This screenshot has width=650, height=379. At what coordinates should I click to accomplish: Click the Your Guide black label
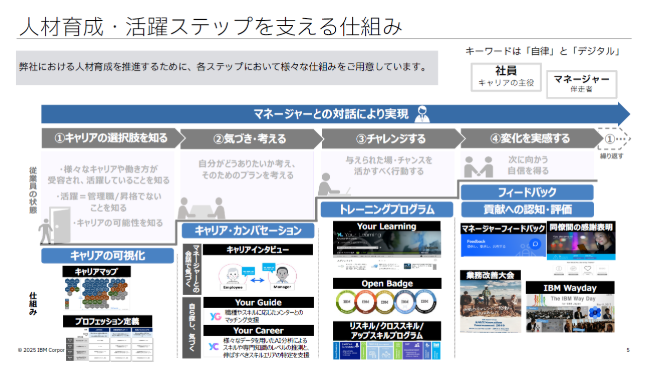click(258, 302)
